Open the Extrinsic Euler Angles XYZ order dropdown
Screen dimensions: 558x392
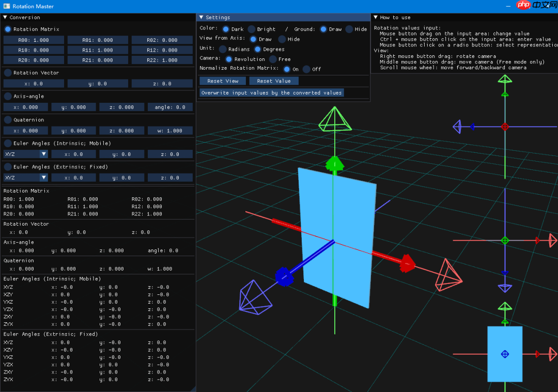tap(26, 178)
